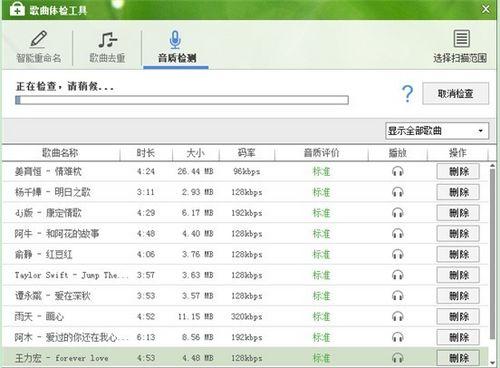The image size is (500, 368).
Task: Play 阿木 song headphone icon
Action: pyautogui.click(x=397, y=337)
